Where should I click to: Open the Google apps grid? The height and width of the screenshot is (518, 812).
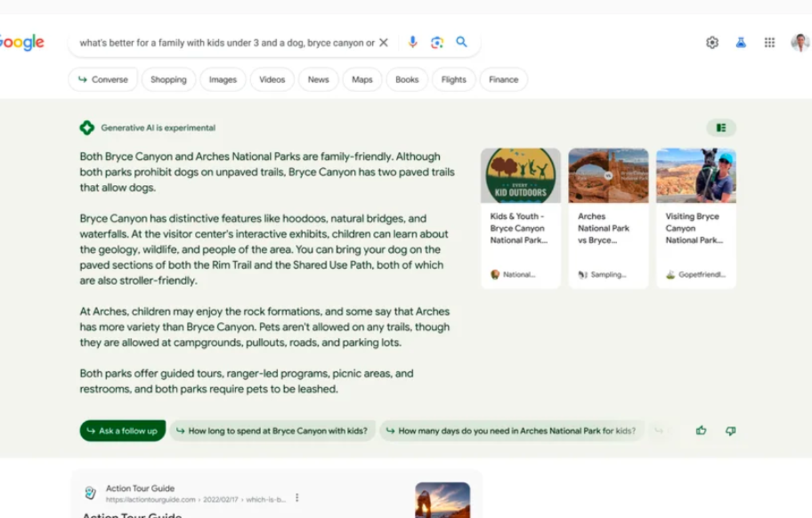tap(769, 43)
